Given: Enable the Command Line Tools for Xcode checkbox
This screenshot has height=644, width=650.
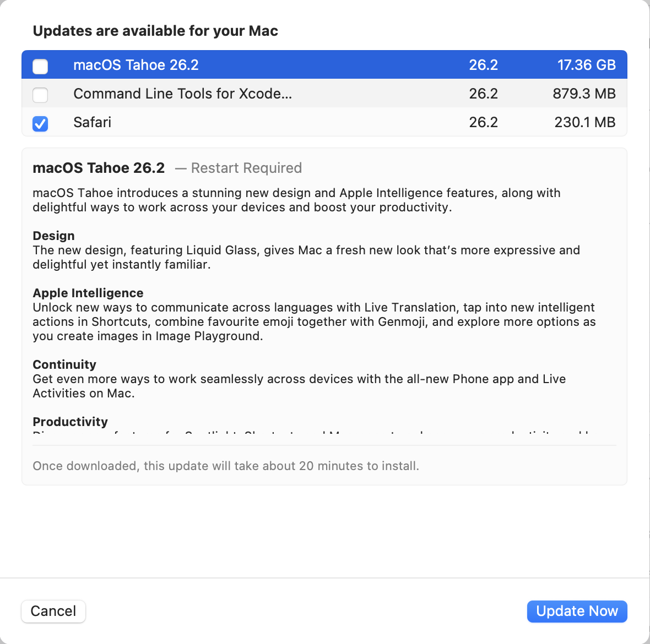Looking at the screenshot, I should 40,95.
